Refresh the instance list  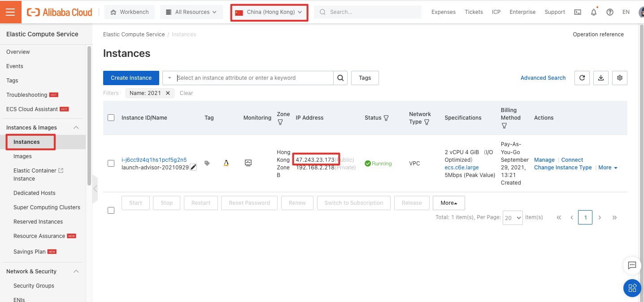(x=582, y=78)
